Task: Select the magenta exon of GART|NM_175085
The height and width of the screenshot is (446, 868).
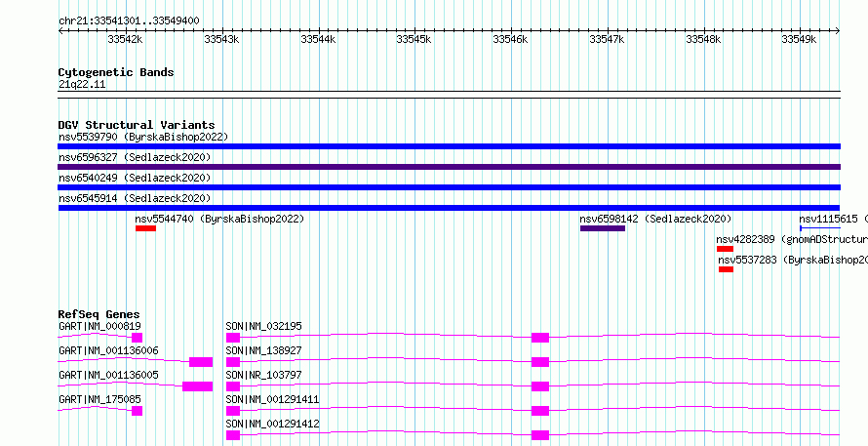Action: click(x=138, y=411)
